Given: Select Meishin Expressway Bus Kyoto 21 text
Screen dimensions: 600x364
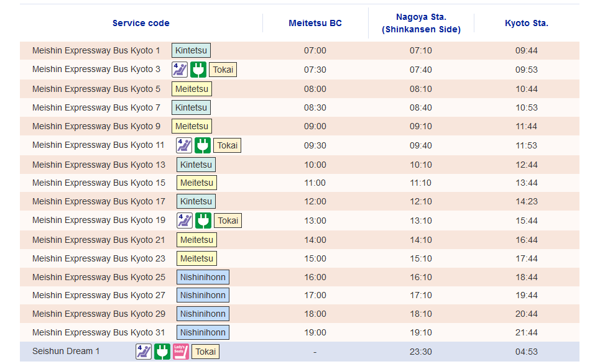Looking at the screenshot, I should click(99, 240).
